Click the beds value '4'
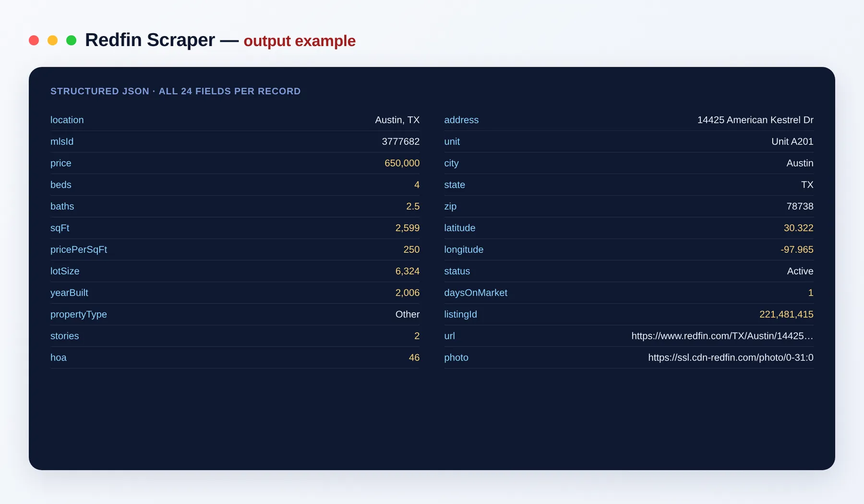Viewport: 864px width, 504px height. (x=417, y=185)
